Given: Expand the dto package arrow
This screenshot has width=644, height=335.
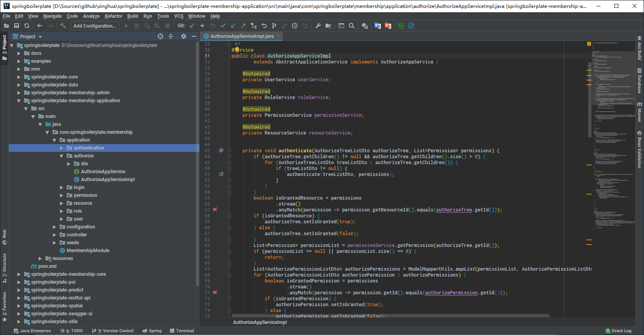Looking at the screenshot, I should 68,164.
